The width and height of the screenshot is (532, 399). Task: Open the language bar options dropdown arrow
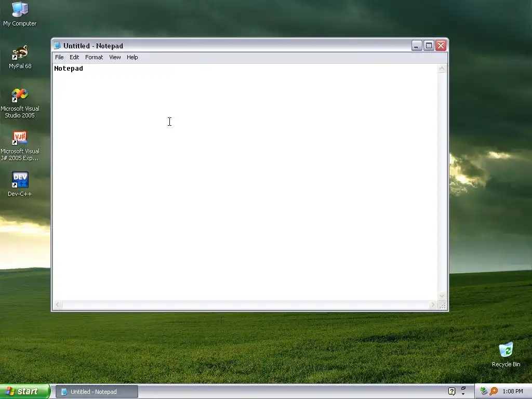coord(463,394)
